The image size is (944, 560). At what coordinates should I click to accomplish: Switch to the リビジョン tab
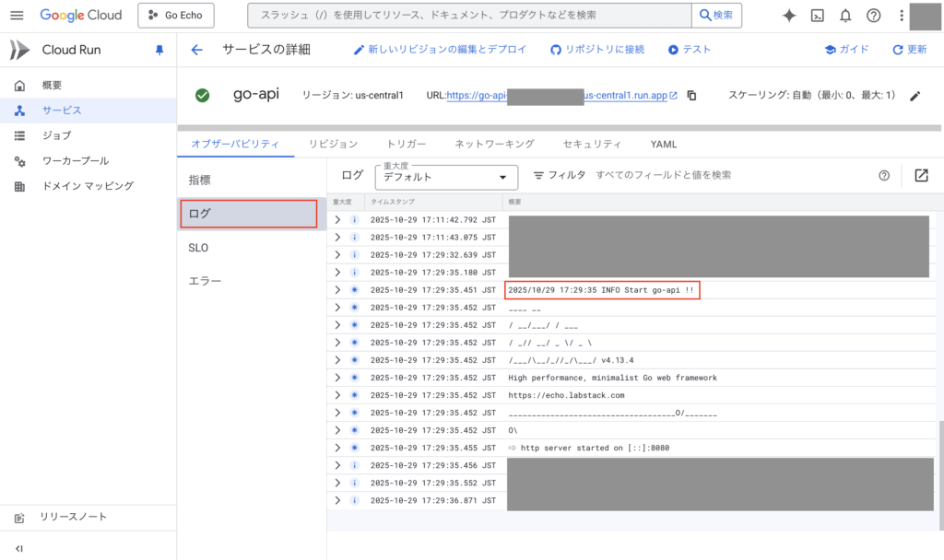(333, 144)
